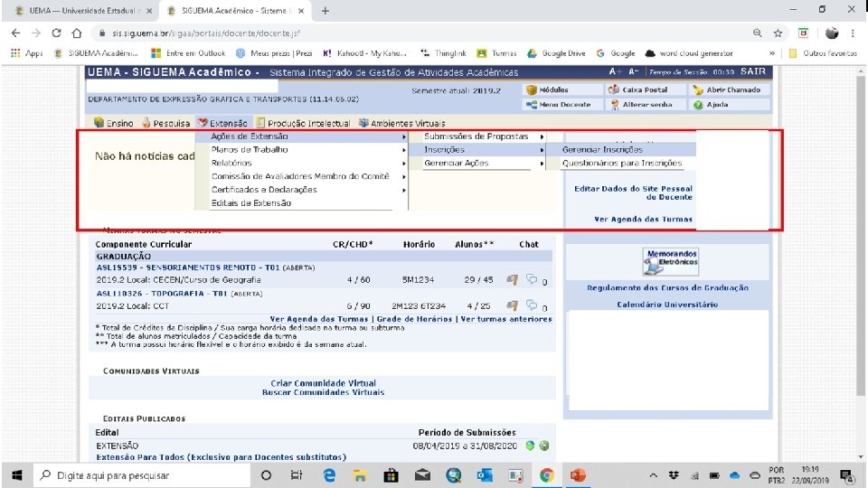Open Kahoot bookmark
This screenshot has width=868, height=488.
pos(364,53)
